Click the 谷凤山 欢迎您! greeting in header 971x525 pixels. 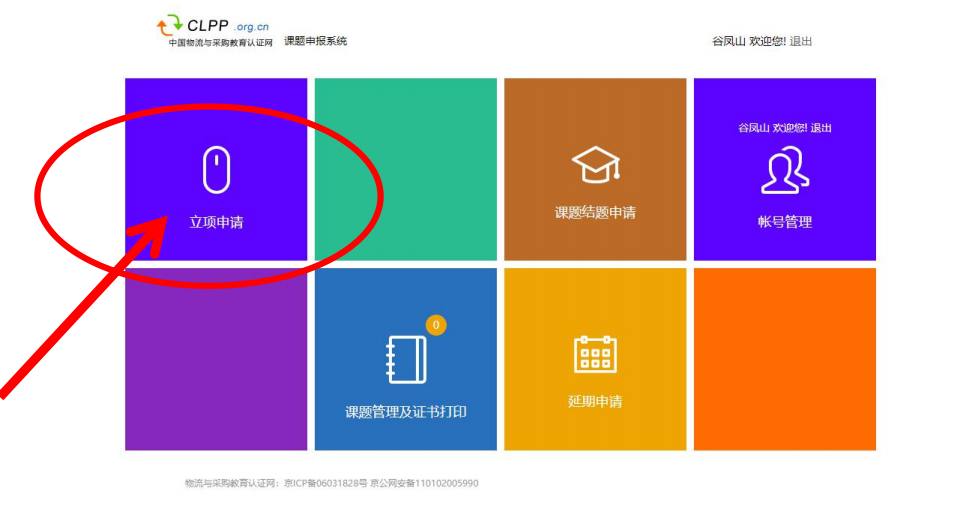pyautogui.click(x=749, y=41)
